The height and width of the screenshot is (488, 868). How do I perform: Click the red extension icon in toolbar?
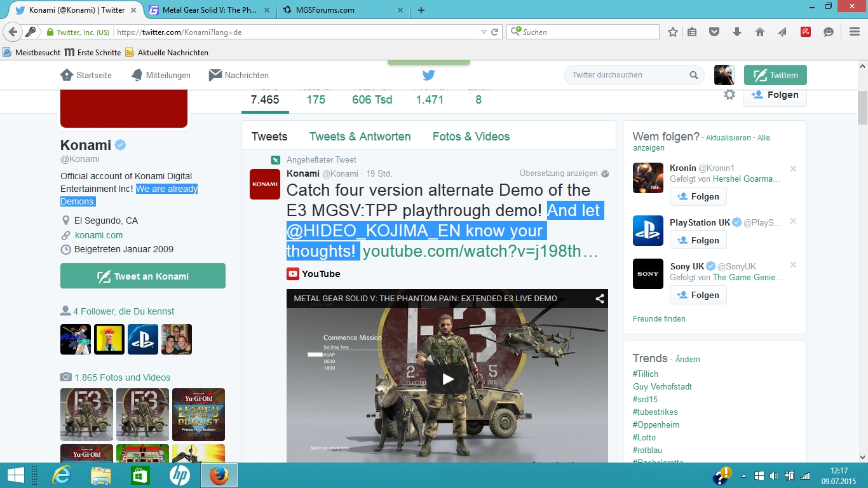(x=806, y=32)
